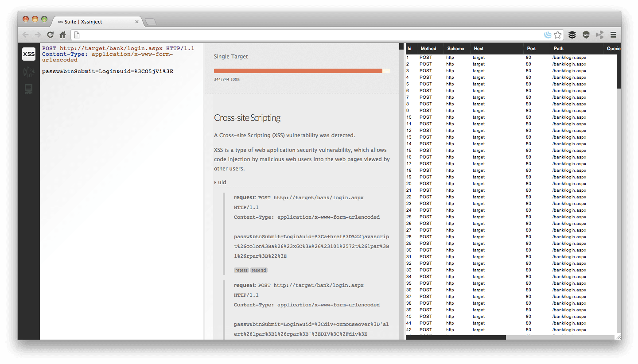
Task: Go to the browser home page
Action: coord(63,35)
